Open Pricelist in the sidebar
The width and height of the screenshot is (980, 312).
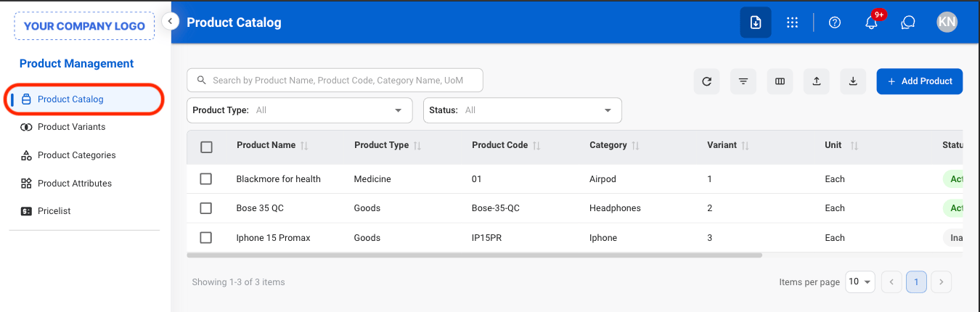[x=54, y=211]
